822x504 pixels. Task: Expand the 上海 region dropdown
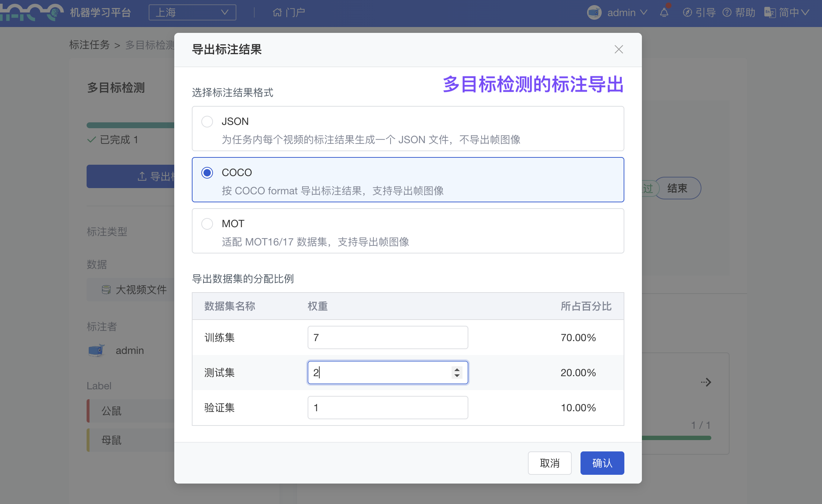point(192,12)
